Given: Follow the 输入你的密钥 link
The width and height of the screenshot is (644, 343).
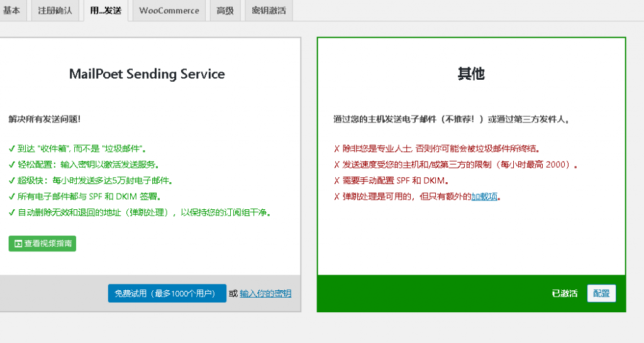Looking at the screenshot, I should point(265,293).
